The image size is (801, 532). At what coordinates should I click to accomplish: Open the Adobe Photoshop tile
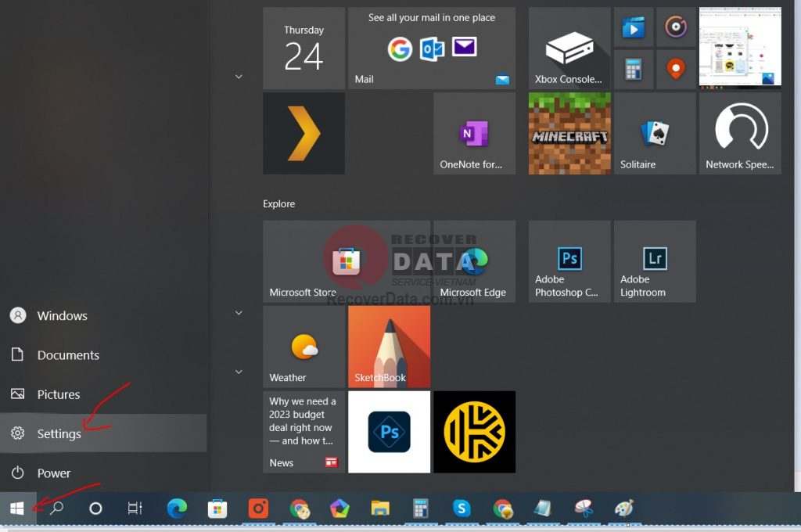click(569, 261)
